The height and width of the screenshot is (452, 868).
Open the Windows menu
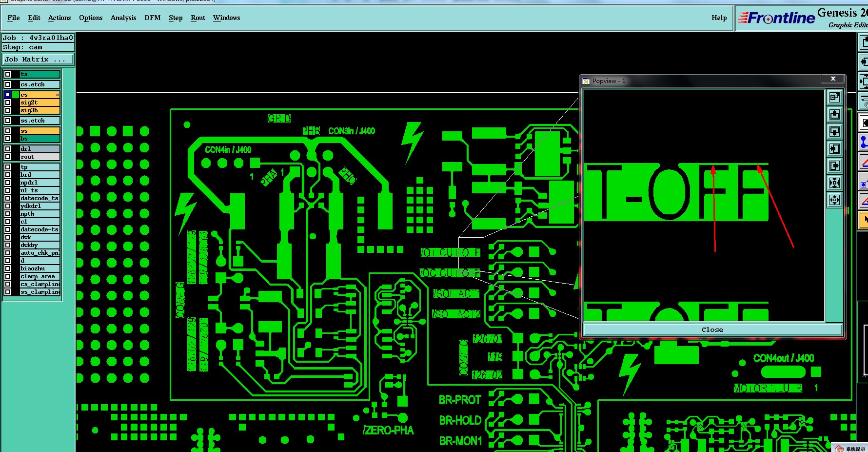click(227, 18)
